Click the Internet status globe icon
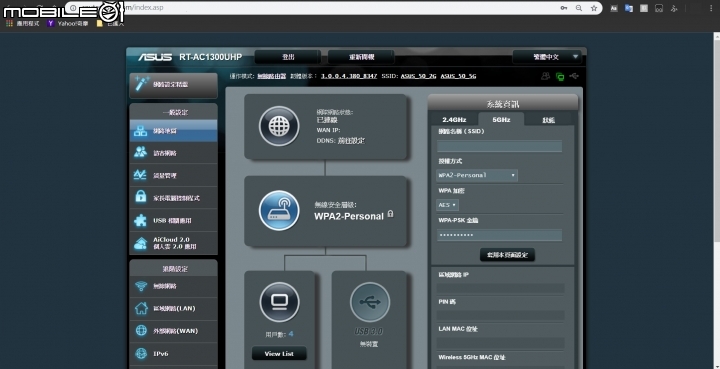720x369 pixels. [x=279, y=126]
